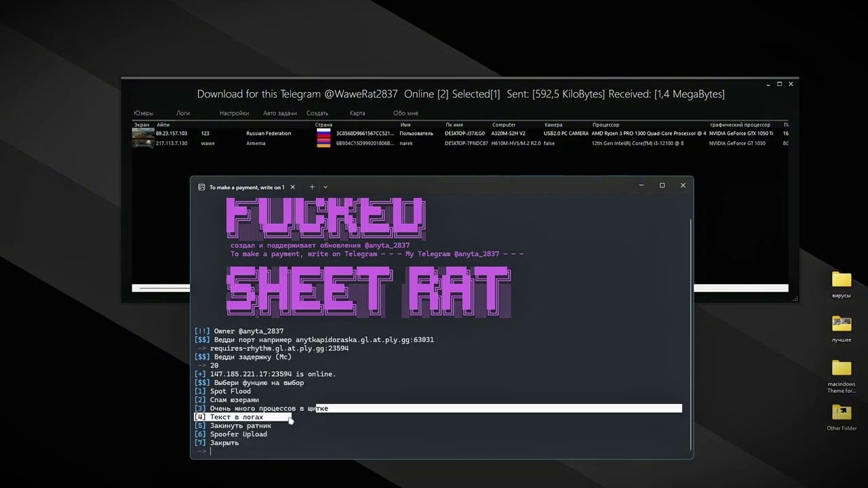This screenshot has height=488, width=868.
Task: Click the Russian Federation flag icon
Action: point(323,134)
